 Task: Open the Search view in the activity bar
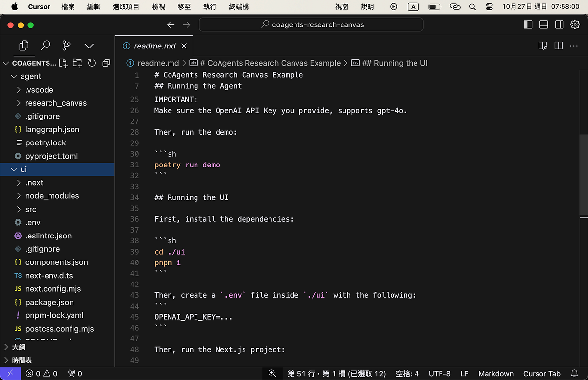click(x=45, y=46)
